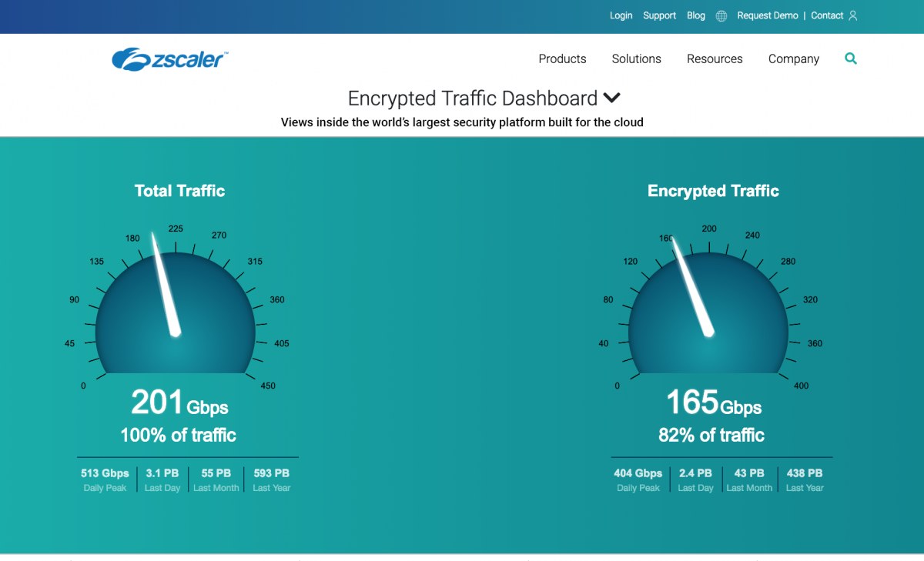Open the Company menu
The width and height of the screenshot is (924, 561).
pos(793,59)
